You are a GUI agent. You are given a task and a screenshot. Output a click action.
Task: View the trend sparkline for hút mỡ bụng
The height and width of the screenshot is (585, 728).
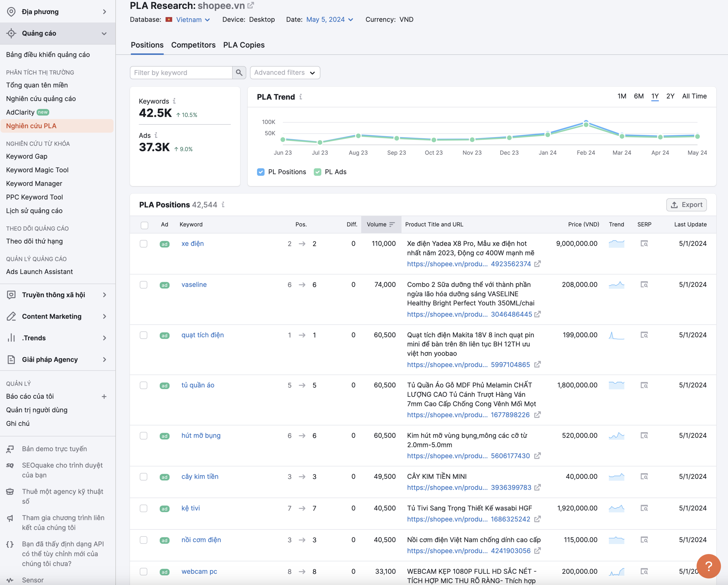[617, 436]
